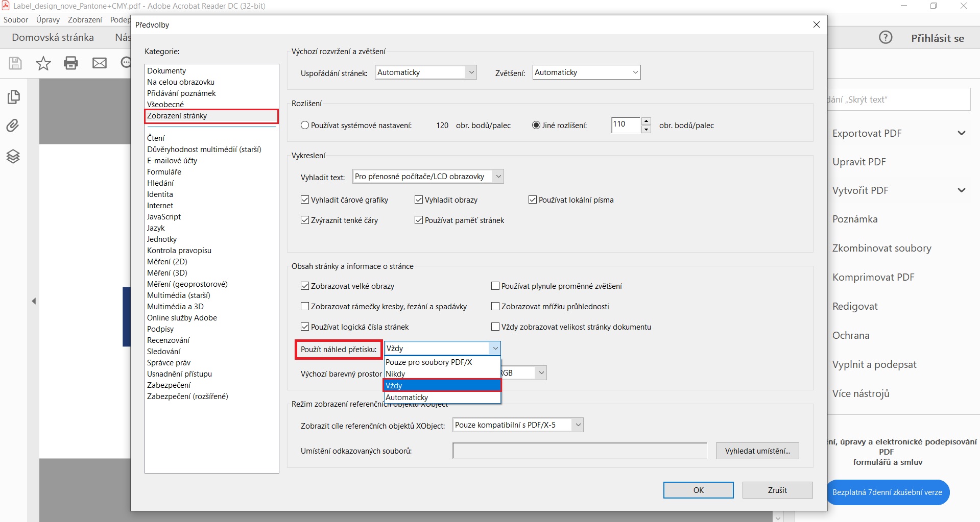Decrease resolution with stepper down arrow
980x522 pixels.
click(646, 129)
